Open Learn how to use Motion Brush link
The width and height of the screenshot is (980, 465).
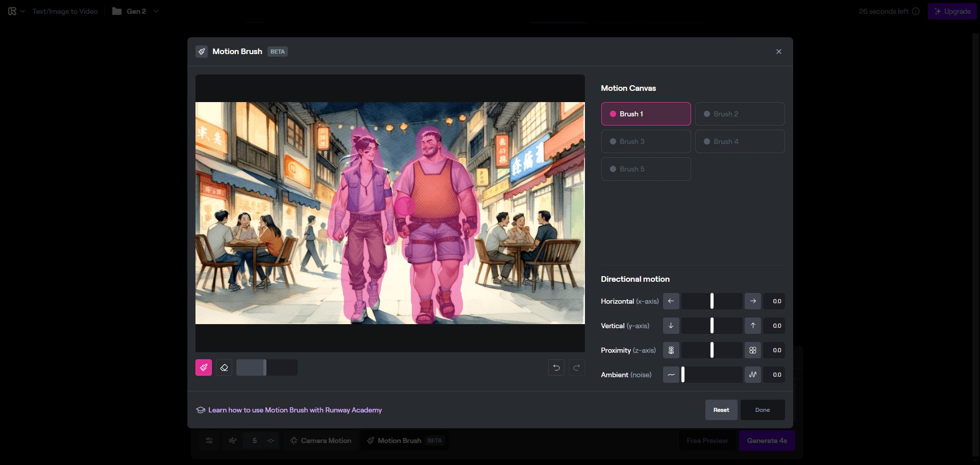[x=295, y=410]
